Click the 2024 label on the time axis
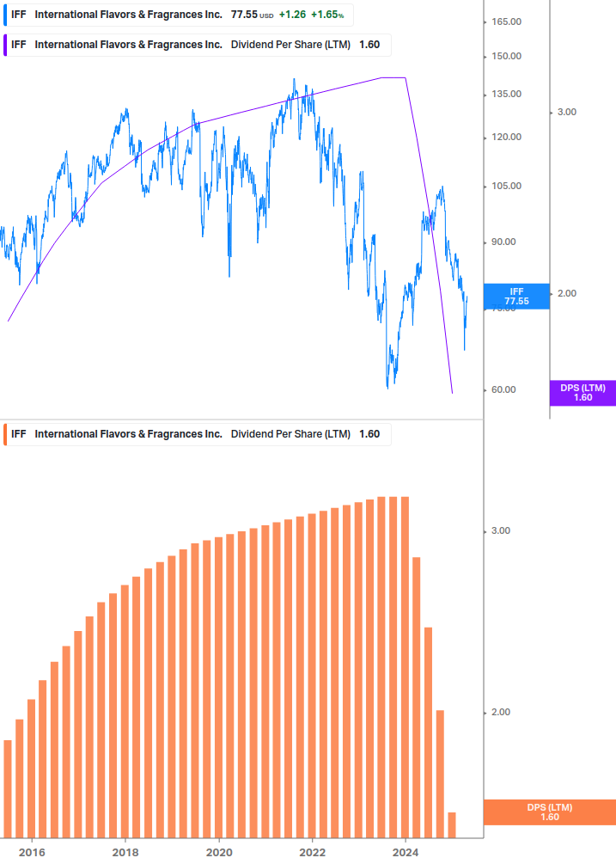 [406, 853]
